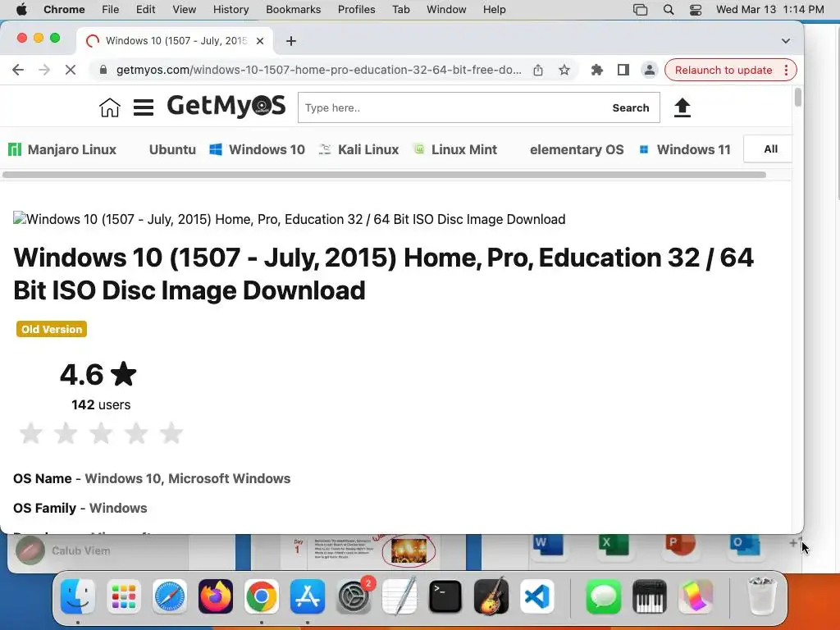Click the upload arrow icon
This screenshot has height=630, width=840.
point(682,107)
